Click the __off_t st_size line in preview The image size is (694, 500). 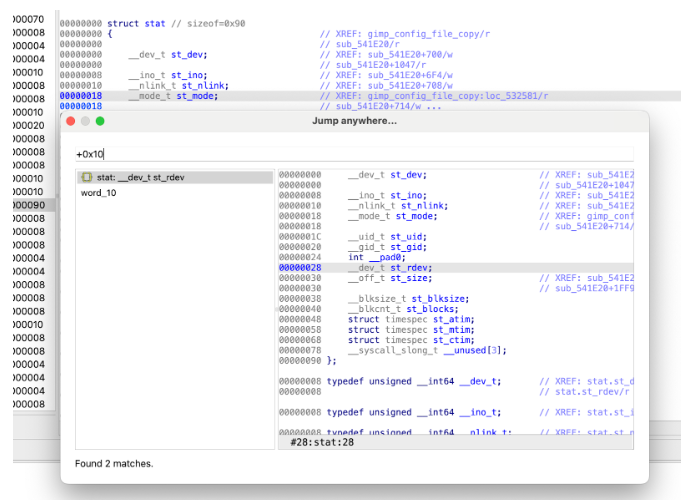coord(391,278)
